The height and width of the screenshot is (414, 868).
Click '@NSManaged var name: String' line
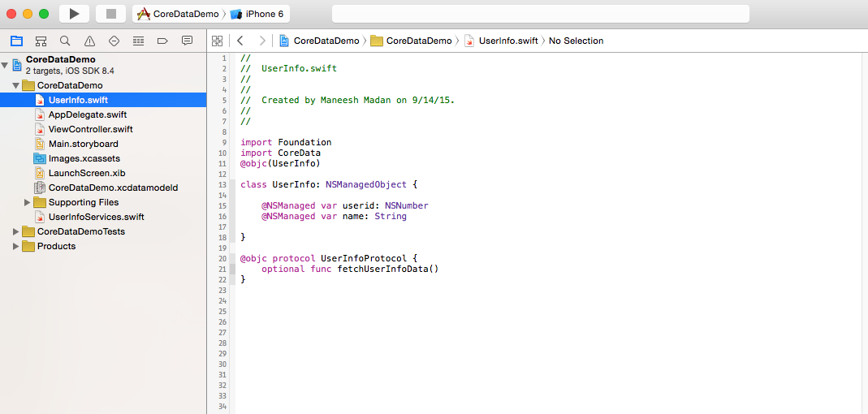click(x=334, y=217)
